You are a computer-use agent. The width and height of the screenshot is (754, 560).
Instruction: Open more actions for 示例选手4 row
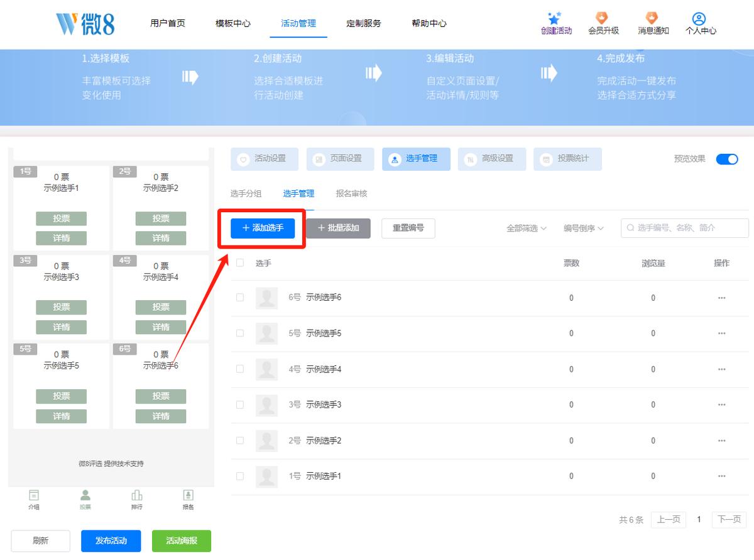722,369
